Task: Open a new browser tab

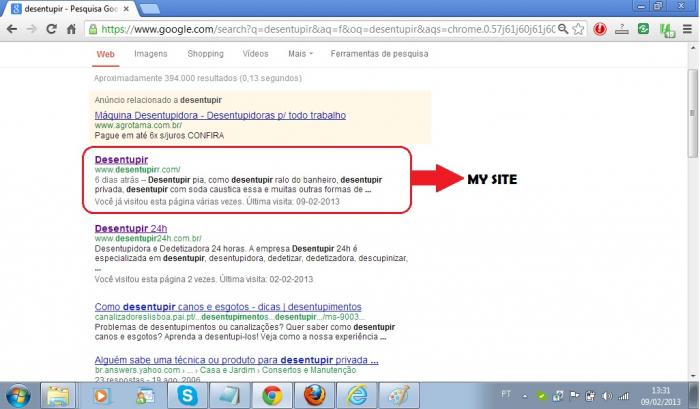Action: (150, 9)
